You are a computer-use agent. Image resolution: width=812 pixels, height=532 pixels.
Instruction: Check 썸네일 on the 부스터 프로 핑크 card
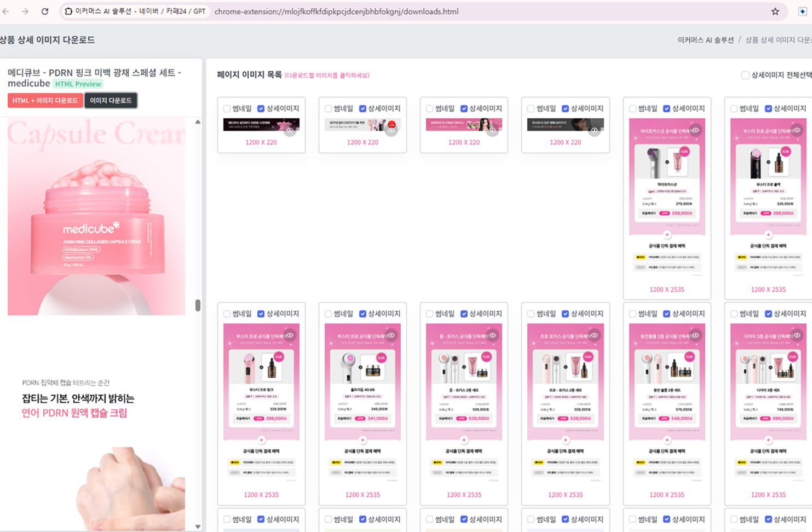pyautogui.click(x=227, y=314)
